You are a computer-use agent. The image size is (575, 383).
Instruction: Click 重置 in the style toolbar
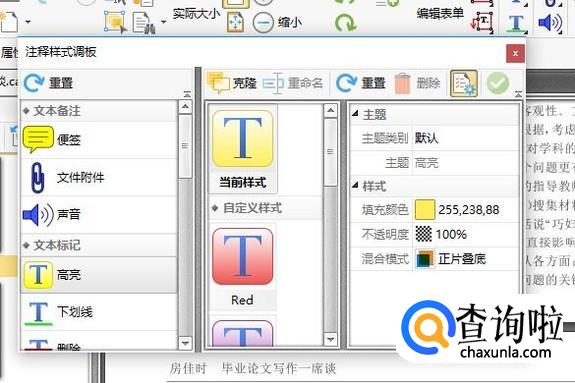point(361,83)
